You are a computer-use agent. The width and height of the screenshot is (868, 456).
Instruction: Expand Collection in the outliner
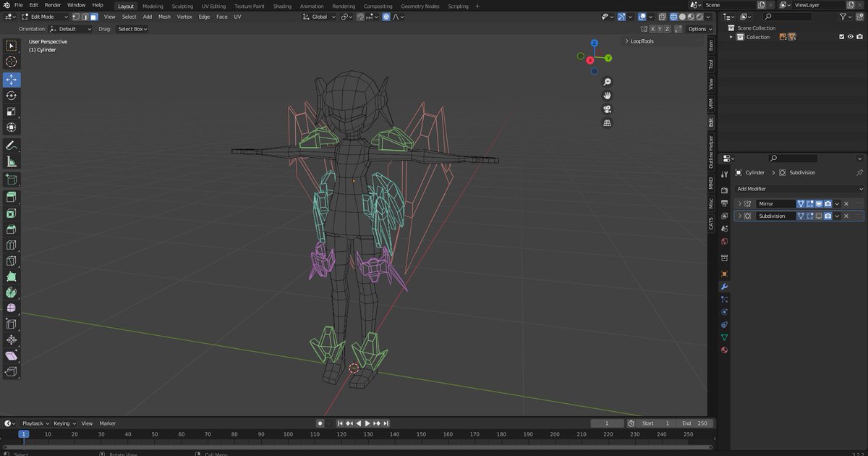click(x=731, y=37)
